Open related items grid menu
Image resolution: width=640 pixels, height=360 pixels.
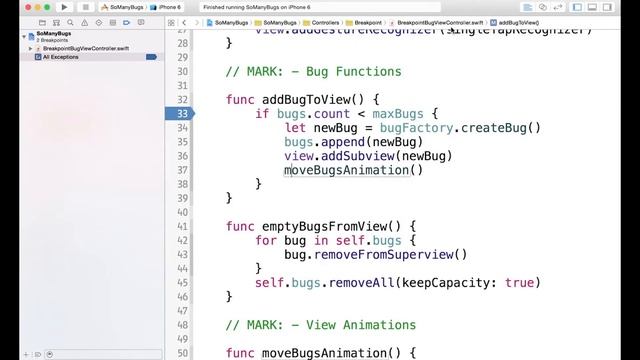point(171,22)
